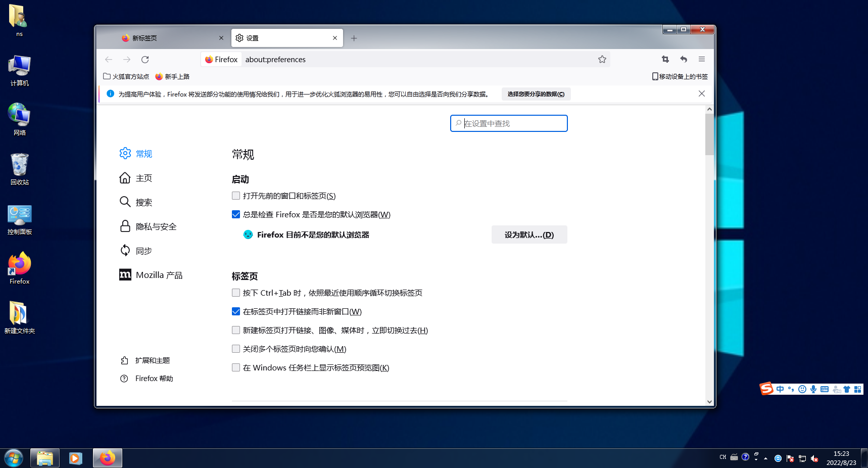Viewport: 868px width, 468px height.
Task: Toggle 打开先前的窗口和标签页 checkbox
Action: pyautogui.click(x=236, y=196)
